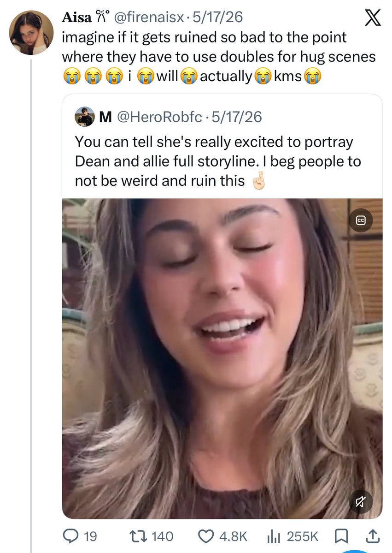Open the @HeroRobfc handle link
The height and width of the screenshot is (553, 392).
(x=159, y=117)
